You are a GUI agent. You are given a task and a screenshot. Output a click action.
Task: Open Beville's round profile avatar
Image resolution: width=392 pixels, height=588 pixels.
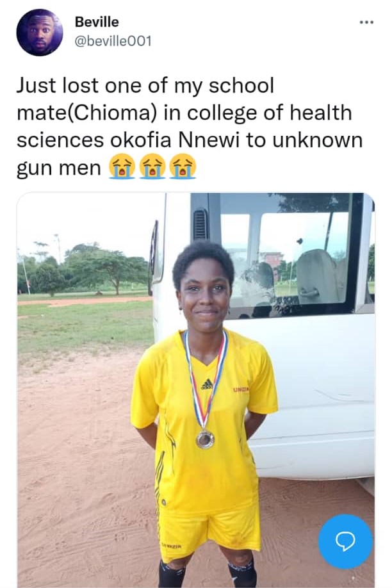tap(40, 33)
